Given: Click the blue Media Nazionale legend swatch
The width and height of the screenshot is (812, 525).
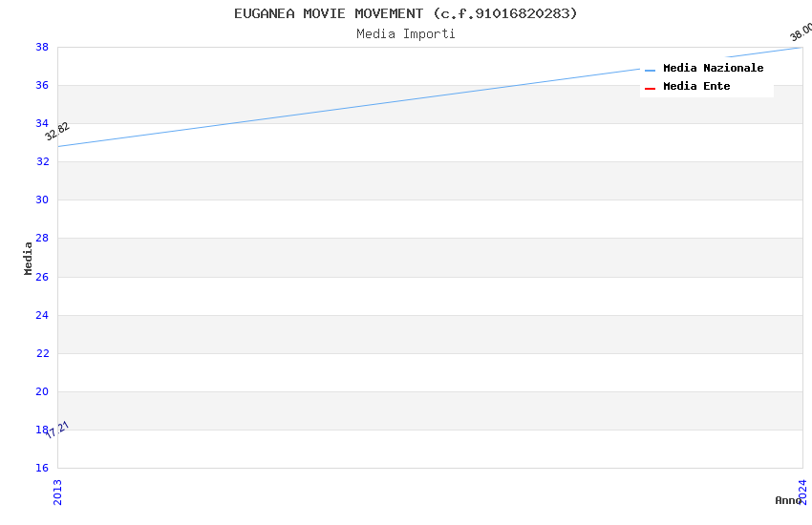Looking at the screenshot, I should tap(651, 70).
